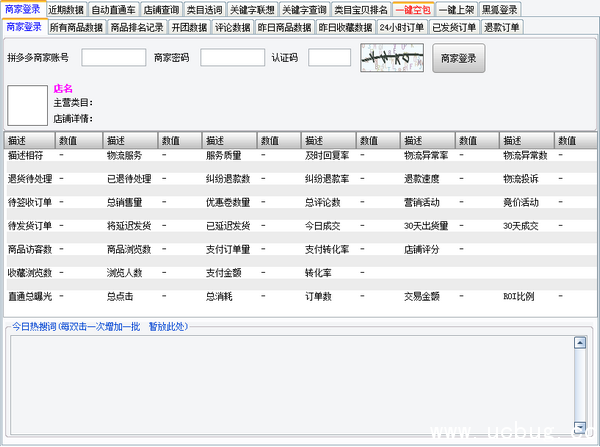Click into the 商家密码 password field
600x447 pixels.
232,59
